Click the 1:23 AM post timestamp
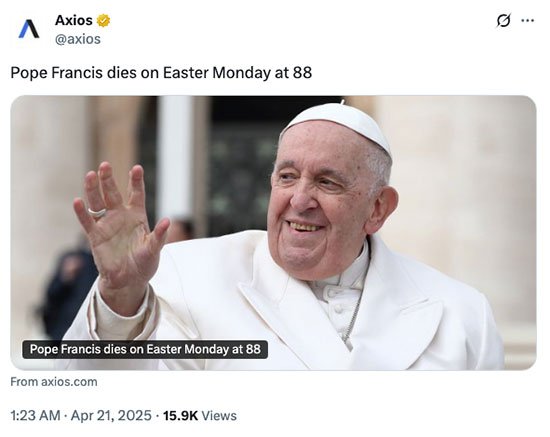550x437 pixels. [x=35, y=416]
